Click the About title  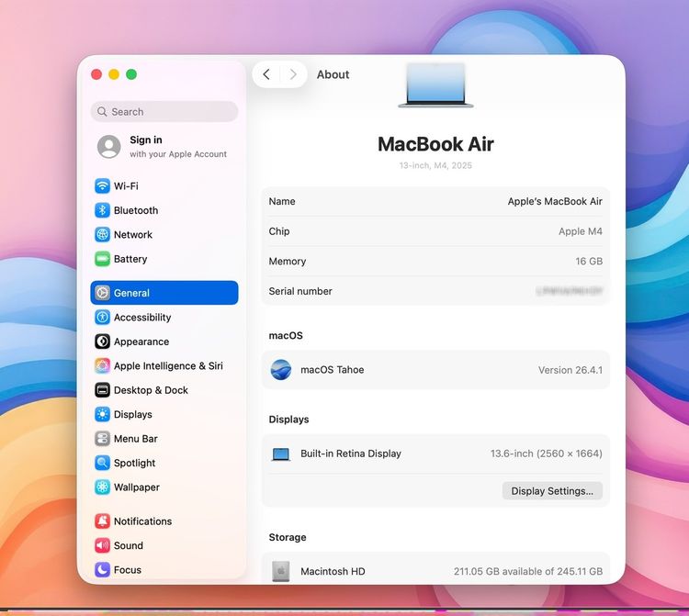pyautogui.click(x=333, y=74)
